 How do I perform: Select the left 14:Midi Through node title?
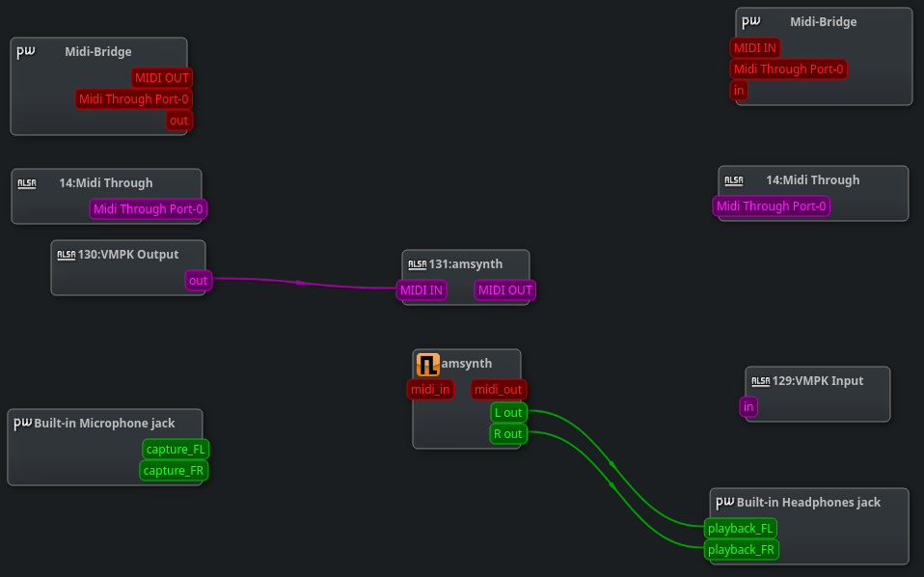click(x=106, y=183)
